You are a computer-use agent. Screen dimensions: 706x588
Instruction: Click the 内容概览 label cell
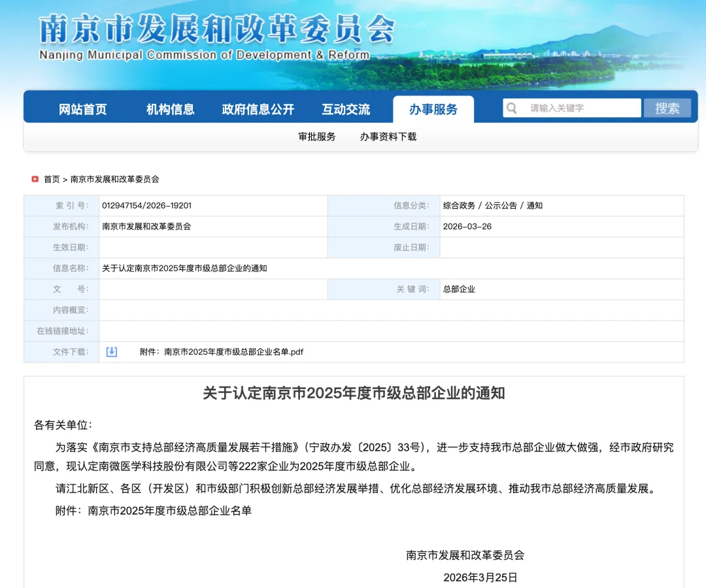pyautogui.click(x=61, y=311)
